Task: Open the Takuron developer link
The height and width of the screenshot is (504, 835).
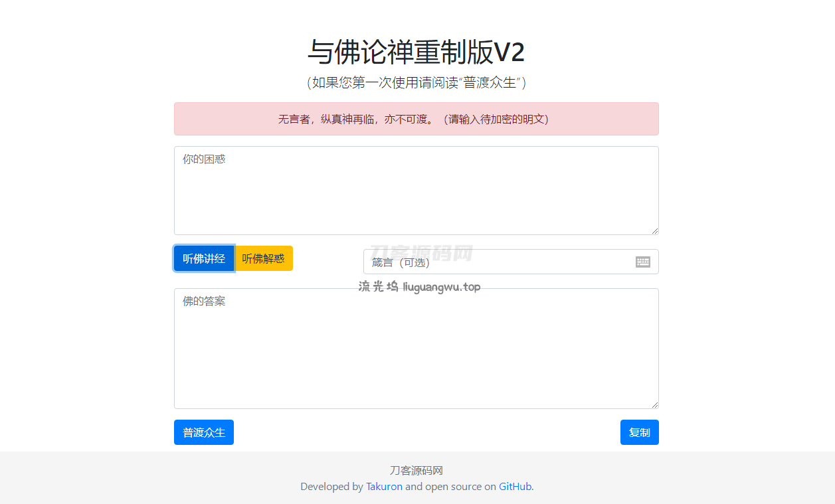Action: pos(384,486)
